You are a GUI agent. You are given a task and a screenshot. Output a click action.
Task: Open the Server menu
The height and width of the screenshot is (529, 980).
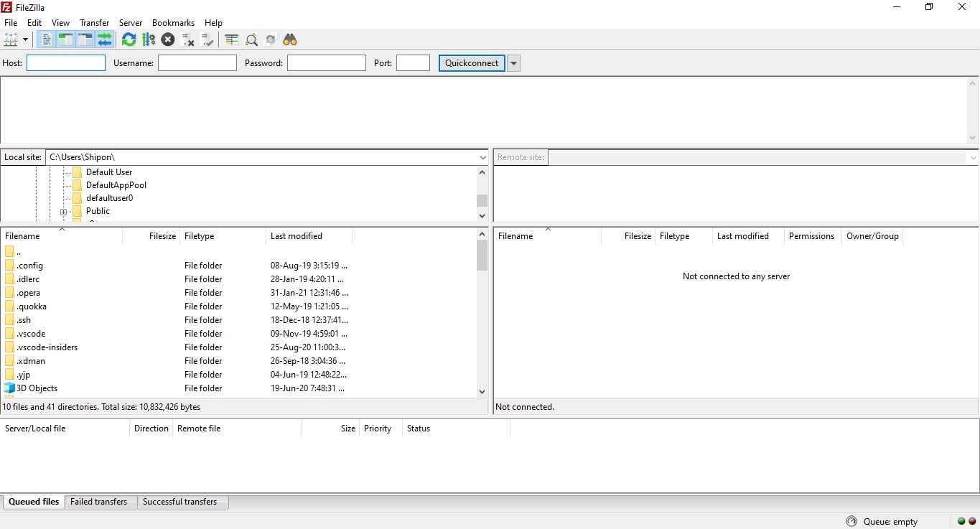tap(131, 23)
